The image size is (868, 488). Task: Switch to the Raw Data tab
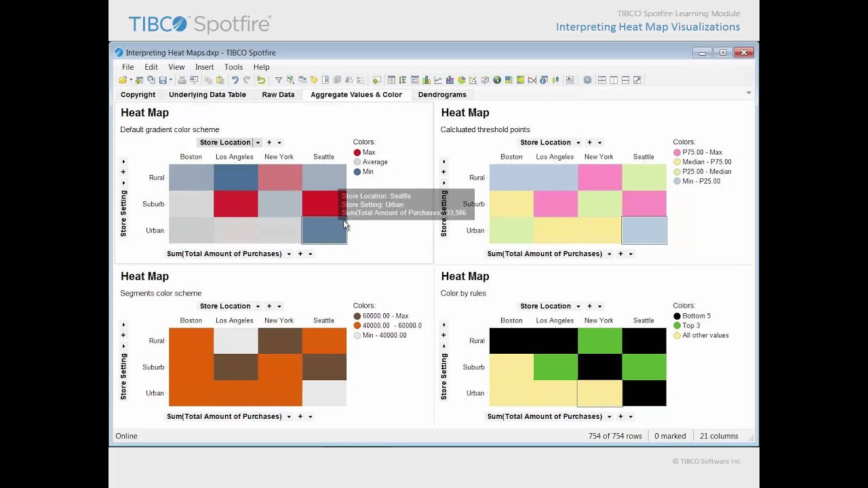278,95
